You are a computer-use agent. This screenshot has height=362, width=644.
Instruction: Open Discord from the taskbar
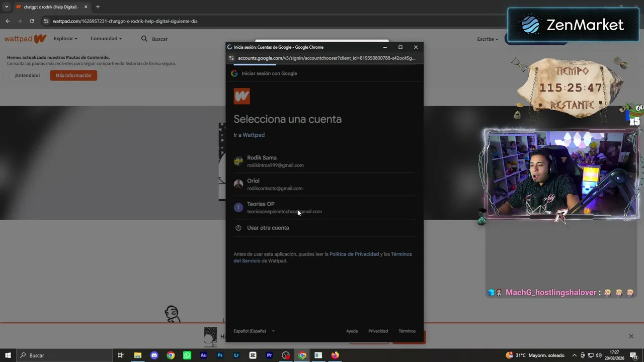coord(154,355)
